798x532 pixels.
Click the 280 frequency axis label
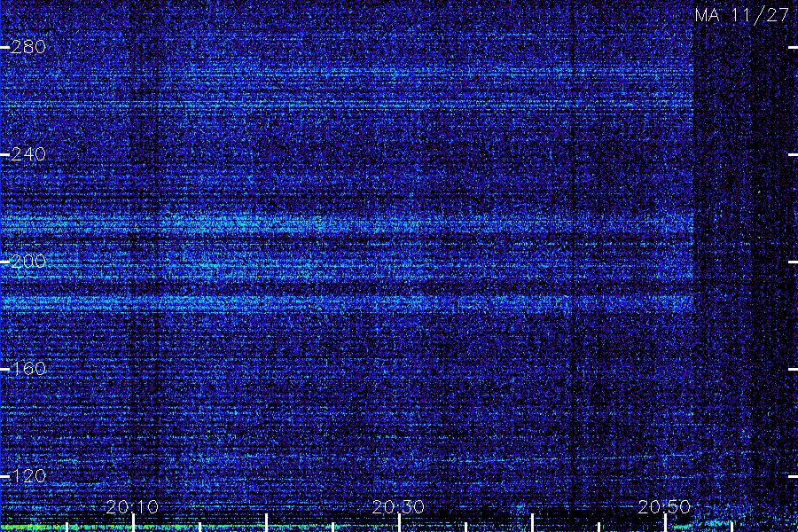click(x=28, y=47)
